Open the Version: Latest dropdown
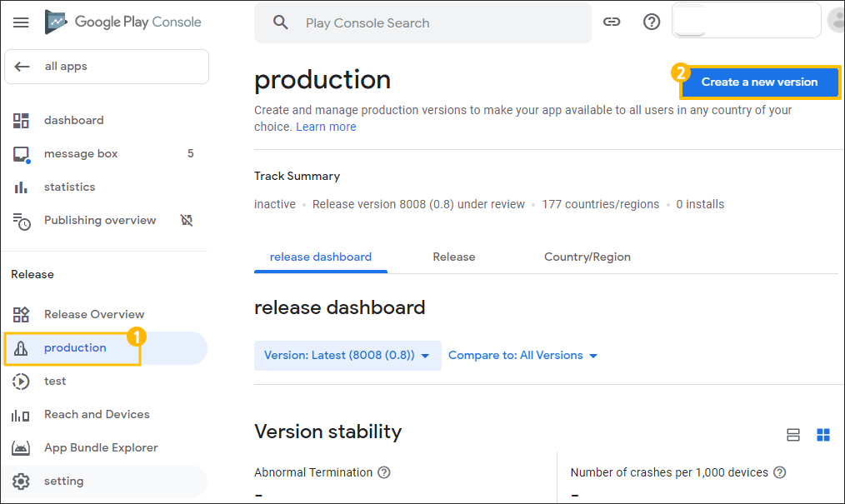Viewport: 845px width, 504px height. [x=347, y=356]
